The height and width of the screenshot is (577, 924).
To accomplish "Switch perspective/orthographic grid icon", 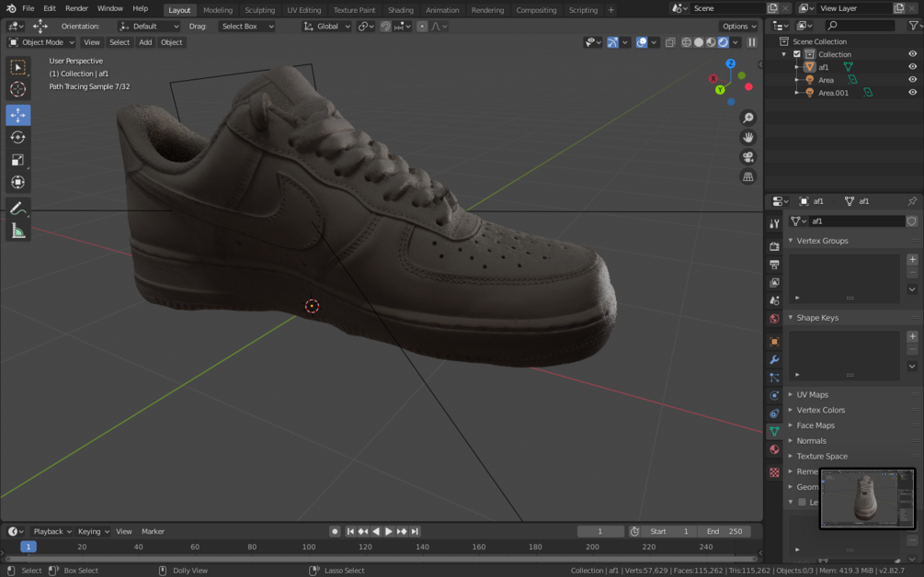I will [x=747, y=176].
